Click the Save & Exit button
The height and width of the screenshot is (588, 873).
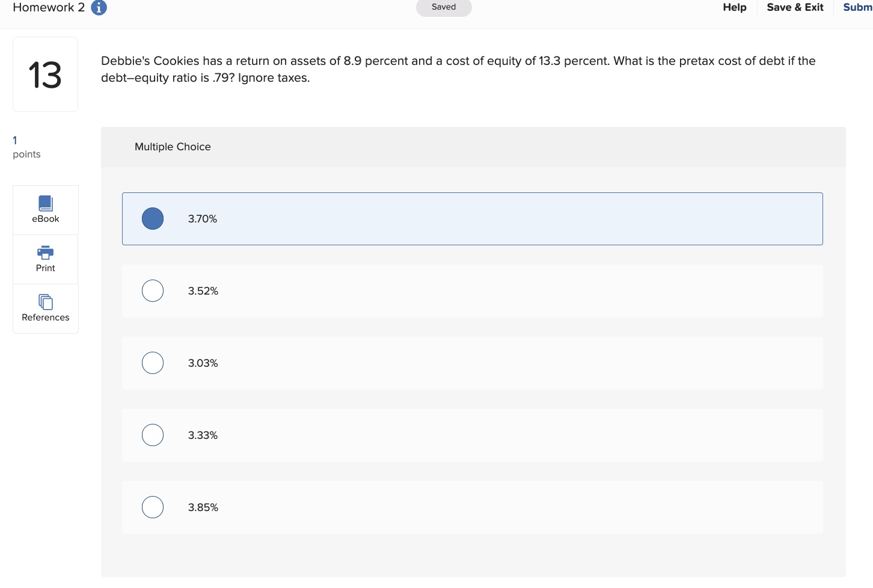coord(795,7)
